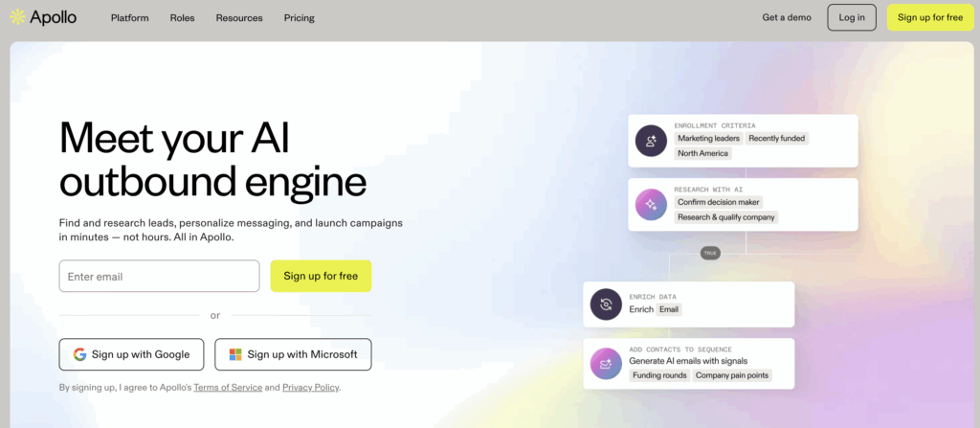Click the Get a demo link

(x=787, y=17)
